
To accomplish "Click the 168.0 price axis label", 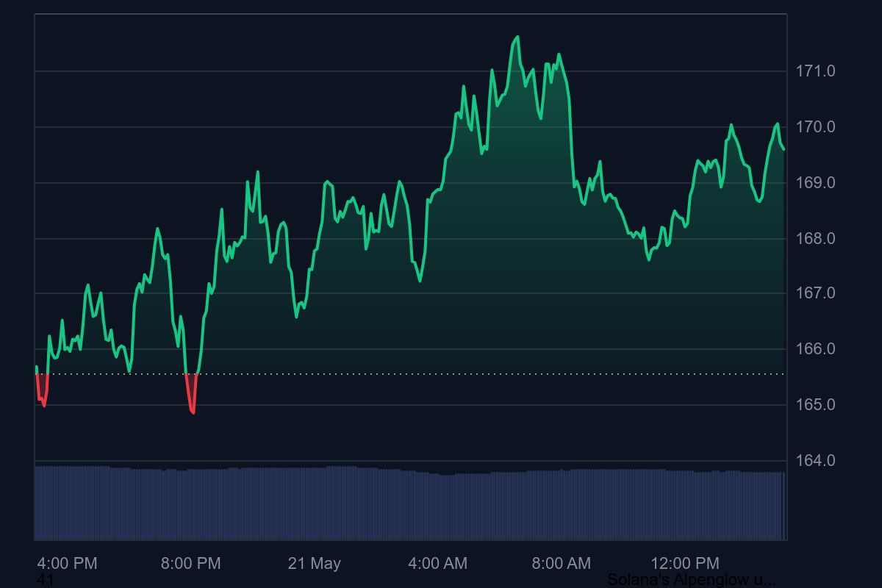I will pyautogui.click(x=815, y=239).
